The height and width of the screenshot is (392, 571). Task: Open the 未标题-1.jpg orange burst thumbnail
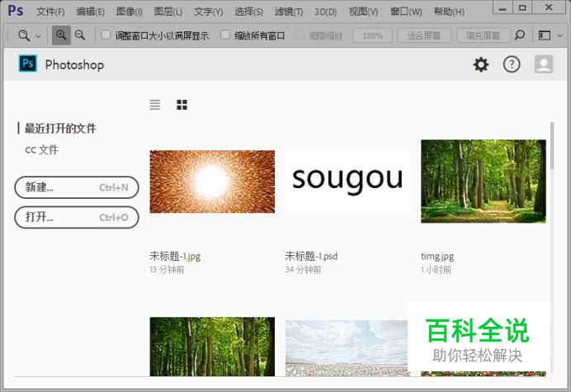tap(212, 182)
